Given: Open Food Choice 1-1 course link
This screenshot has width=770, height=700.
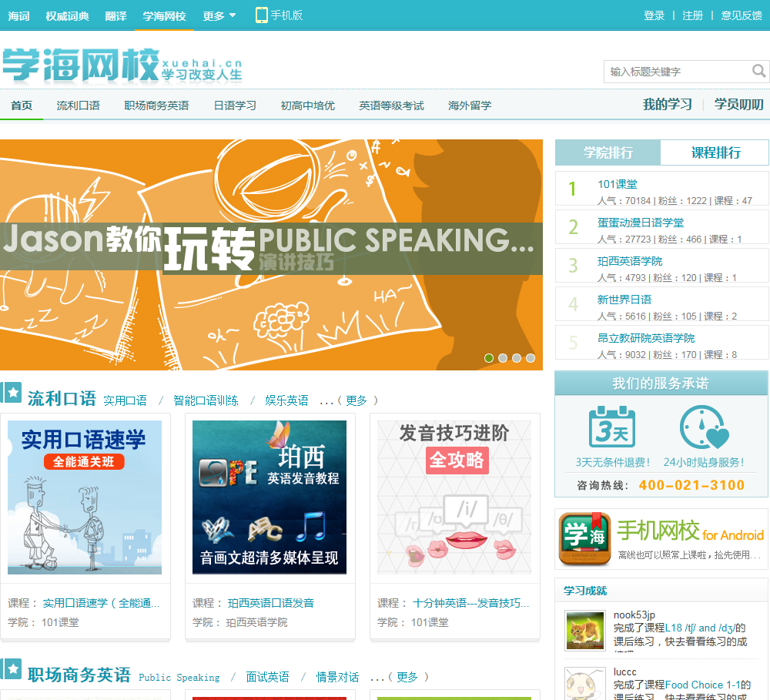Looking at the screenshot, I should pos(703,685).
